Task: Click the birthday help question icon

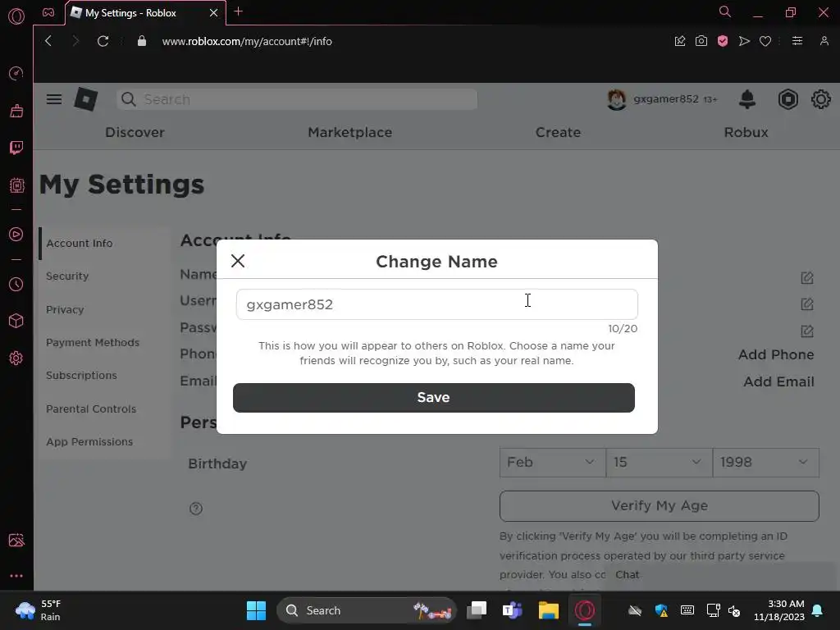Action: (x=196, y=509)
